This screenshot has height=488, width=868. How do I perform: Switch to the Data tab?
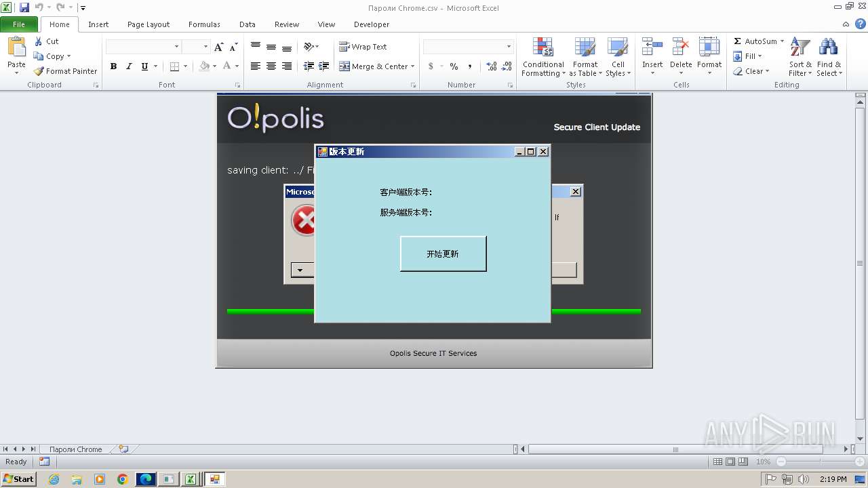(x=248, y=24)
